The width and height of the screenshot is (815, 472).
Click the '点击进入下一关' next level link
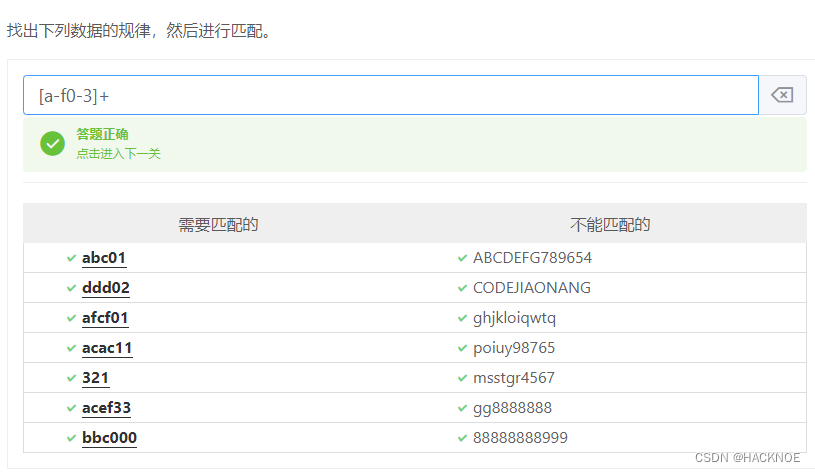pos(119,154)
